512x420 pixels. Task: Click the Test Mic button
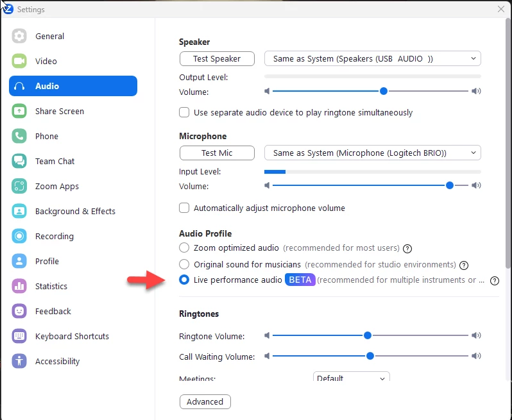click(x=217, y=153)
